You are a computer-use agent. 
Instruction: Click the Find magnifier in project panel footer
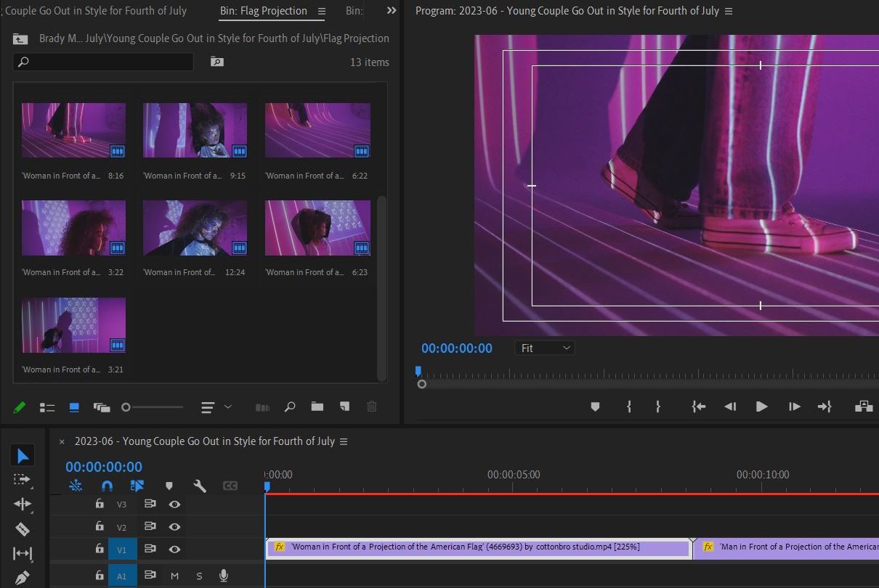pos(290,407)
